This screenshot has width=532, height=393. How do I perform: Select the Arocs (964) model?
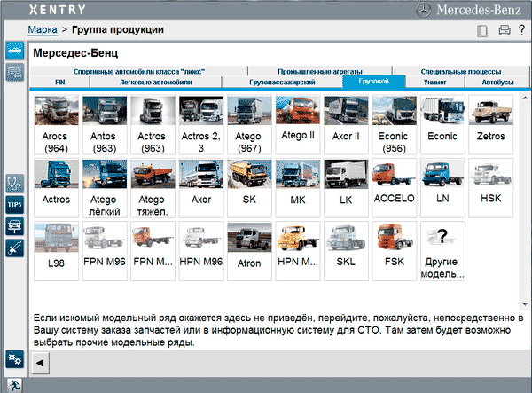[57, 124]
